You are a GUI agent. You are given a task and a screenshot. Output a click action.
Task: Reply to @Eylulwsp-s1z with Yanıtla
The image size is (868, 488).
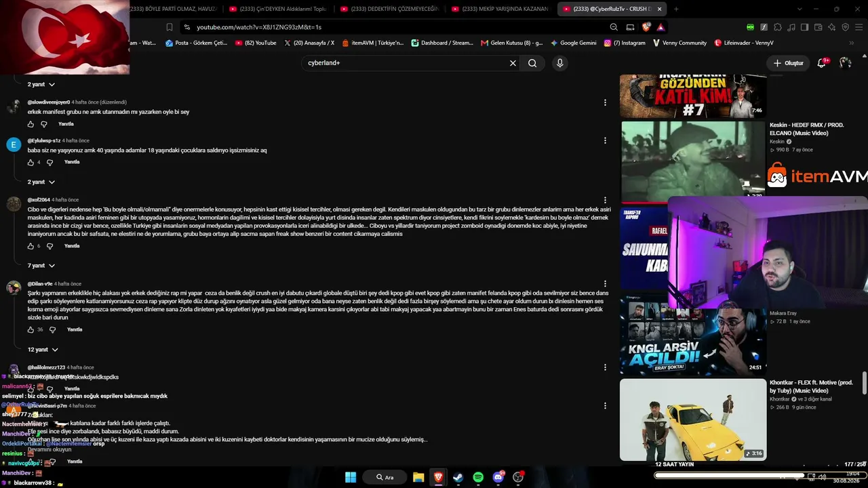[x=72, y=163]
